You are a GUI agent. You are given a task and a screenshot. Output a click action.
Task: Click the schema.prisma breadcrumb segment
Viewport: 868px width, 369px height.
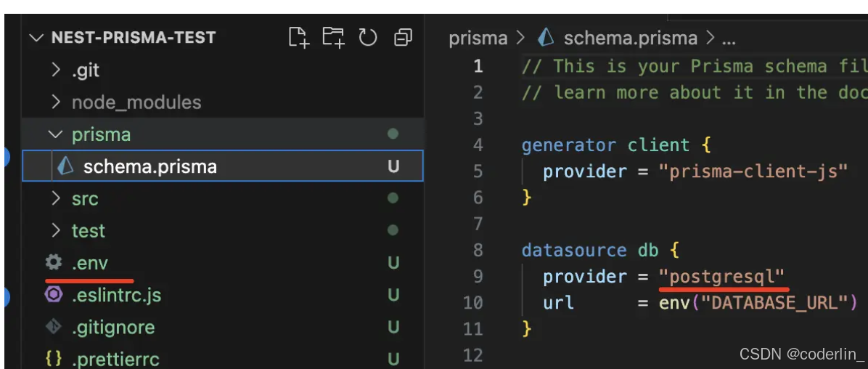pyautogui.click(x=630, y=38)
